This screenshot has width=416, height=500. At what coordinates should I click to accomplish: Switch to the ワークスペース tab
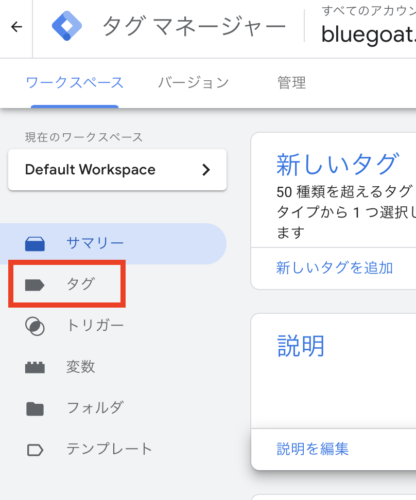pyautogui.click(x=75, y=83)
